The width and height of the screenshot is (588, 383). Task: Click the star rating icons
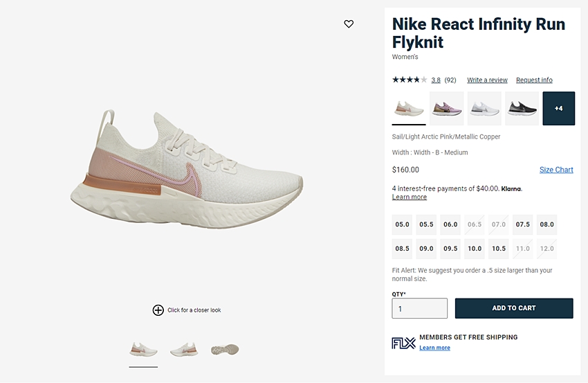(410, 80)
